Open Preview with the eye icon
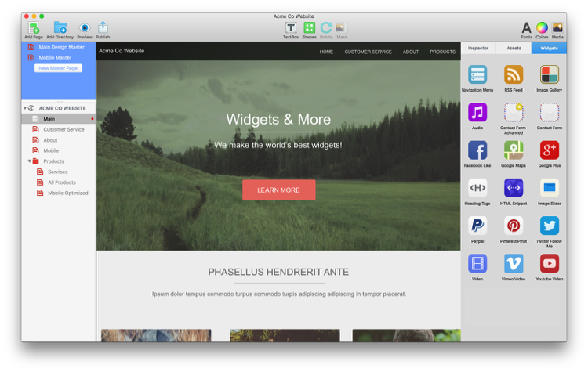The width and height of the screenshot is (588, 372). tap(85, 28)
